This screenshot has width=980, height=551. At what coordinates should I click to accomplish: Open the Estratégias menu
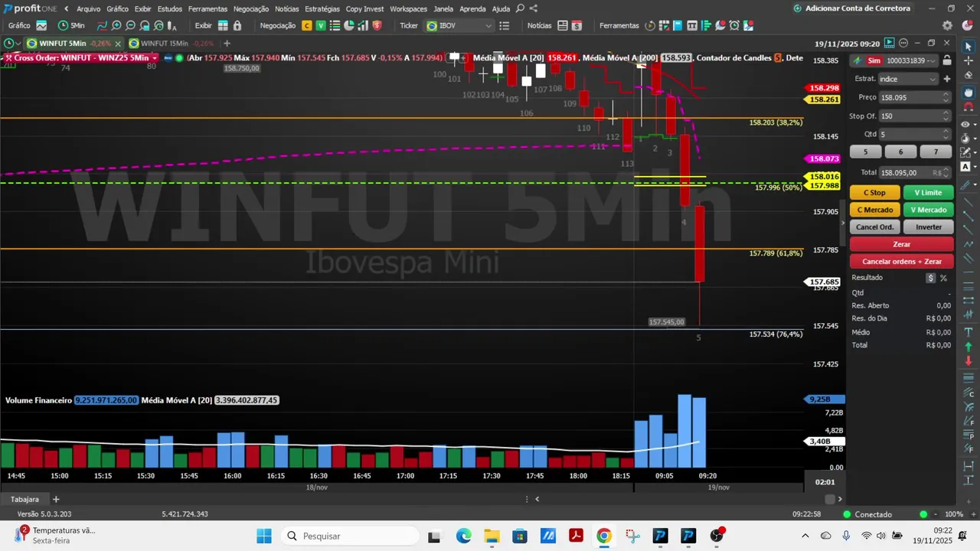tap(322, 9)
